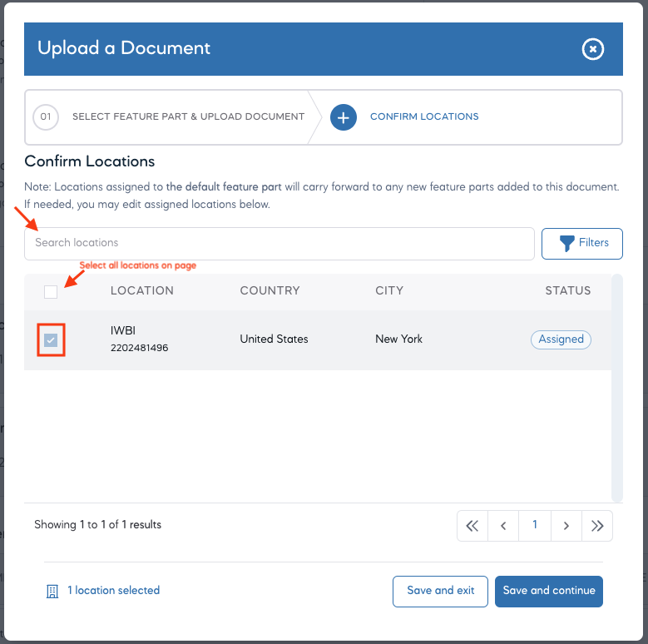Uncheck the IWBI location checkbox
Image resolution: width=648 pixels, height=644 pixels.
[51, 340]
